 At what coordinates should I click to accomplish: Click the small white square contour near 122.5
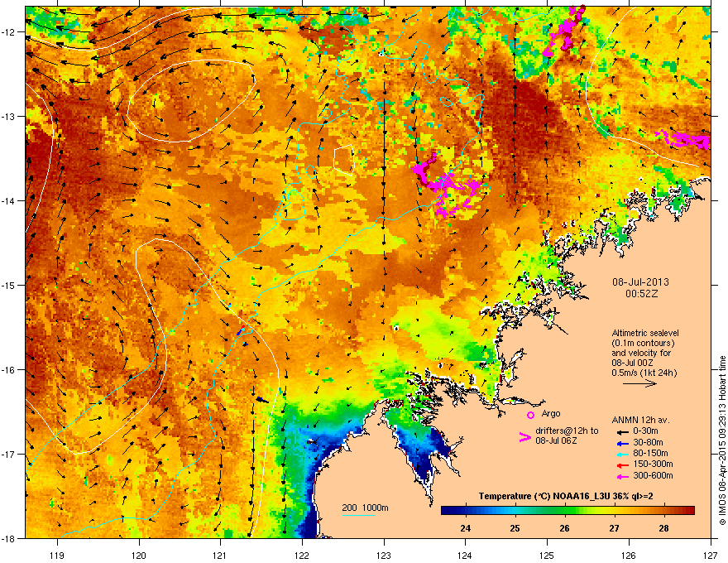click(x=343, y=159)
